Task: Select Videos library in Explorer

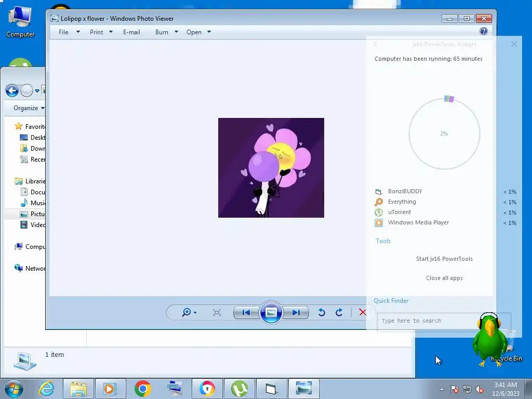Action: point(33,224)
